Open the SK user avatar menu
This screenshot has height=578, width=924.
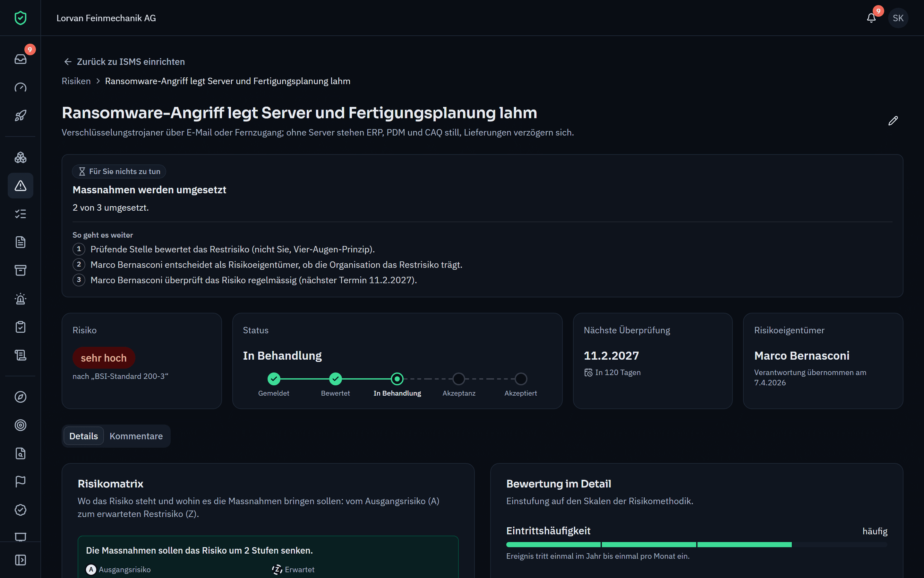pos(898,18)
